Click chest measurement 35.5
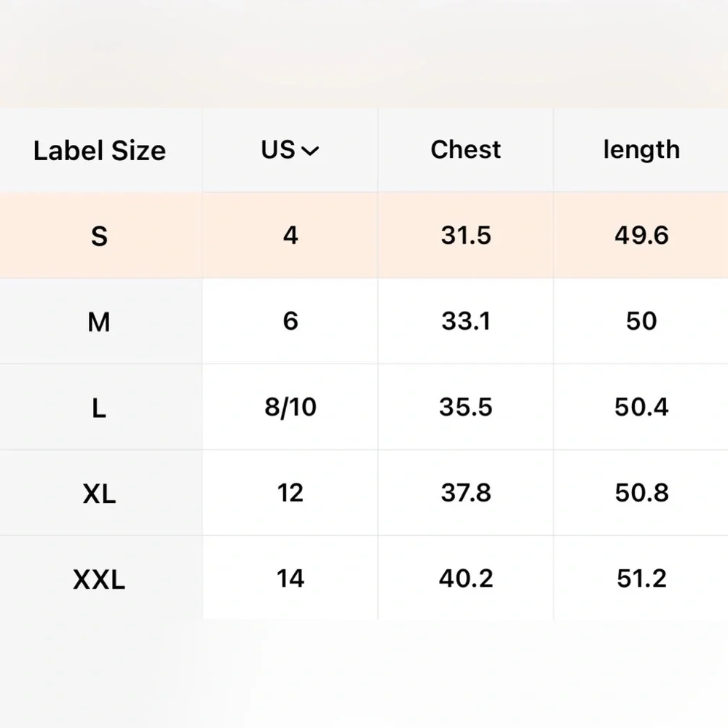Viewport: 728px width, 728px height. [x=466, y=407]
